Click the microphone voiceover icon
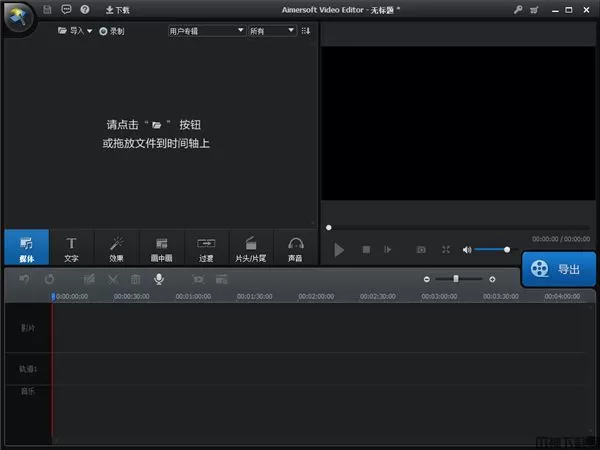 pos(158,279)
